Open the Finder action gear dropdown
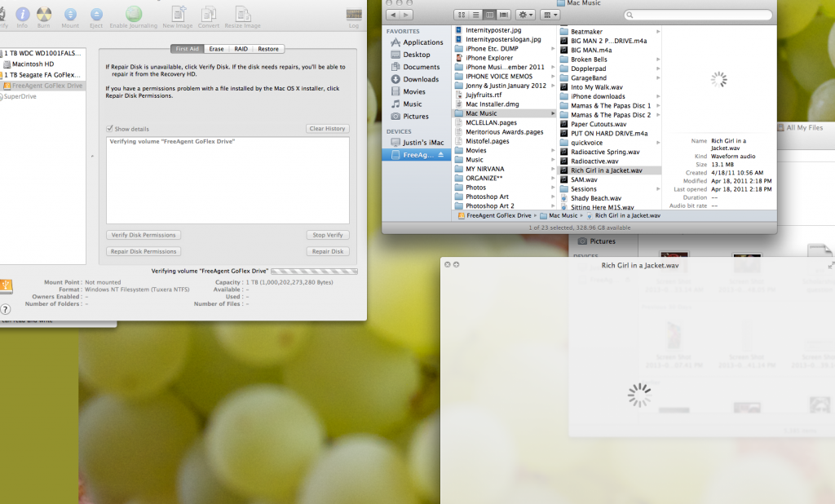This screenshot has width=835, height=504. point(525,15)
